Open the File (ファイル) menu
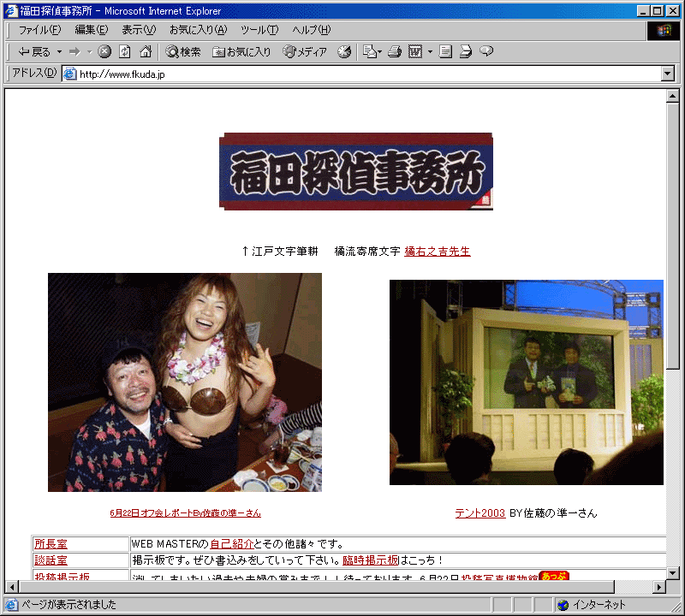This screenshot has width=685, height=616. [39, 30]
